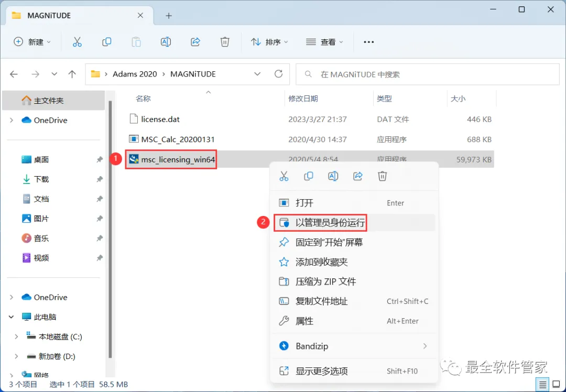Go up one folder level
This screenshot has width=566, height=392.
72,74
